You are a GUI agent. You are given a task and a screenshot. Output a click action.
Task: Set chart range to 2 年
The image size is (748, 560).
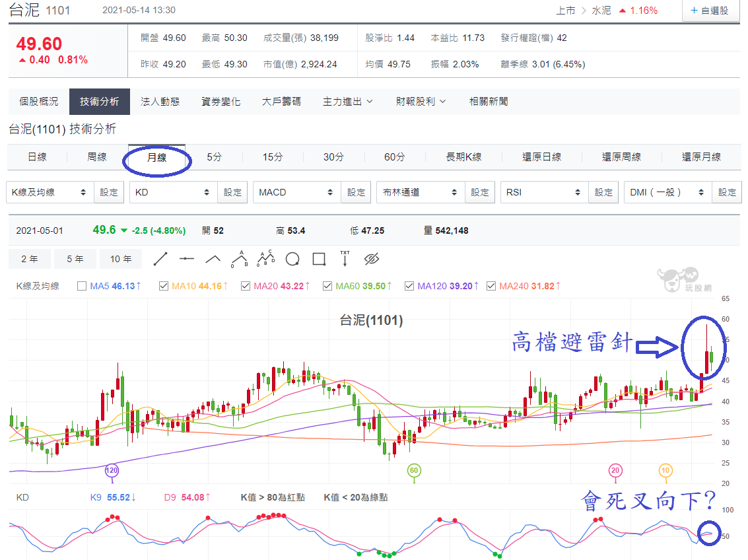[30, 259]
